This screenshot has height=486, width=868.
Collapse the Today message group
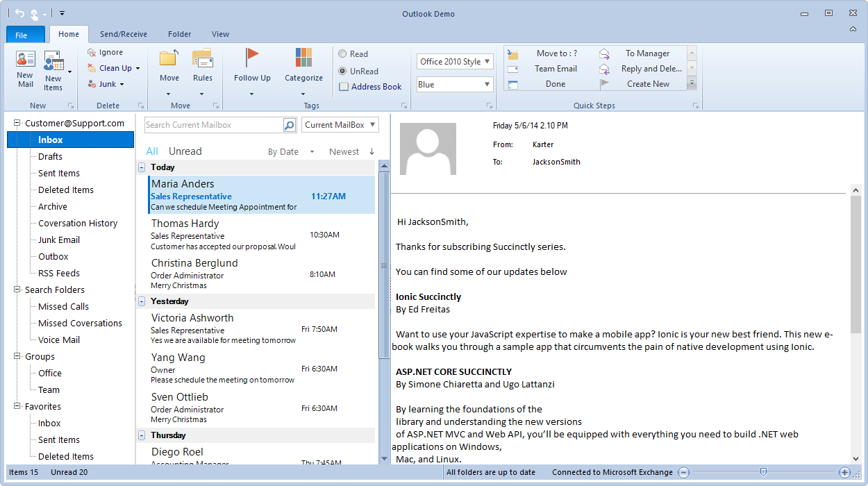click(x=142, y=167)
